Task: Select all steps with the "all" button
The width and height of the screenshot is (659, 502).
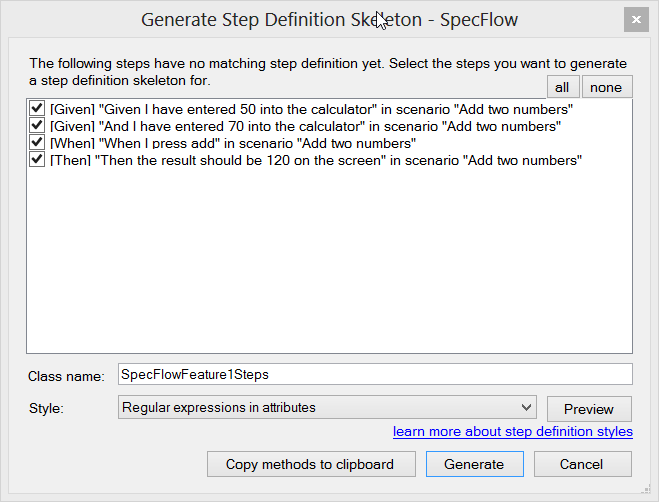Action: tap(562, 87)
